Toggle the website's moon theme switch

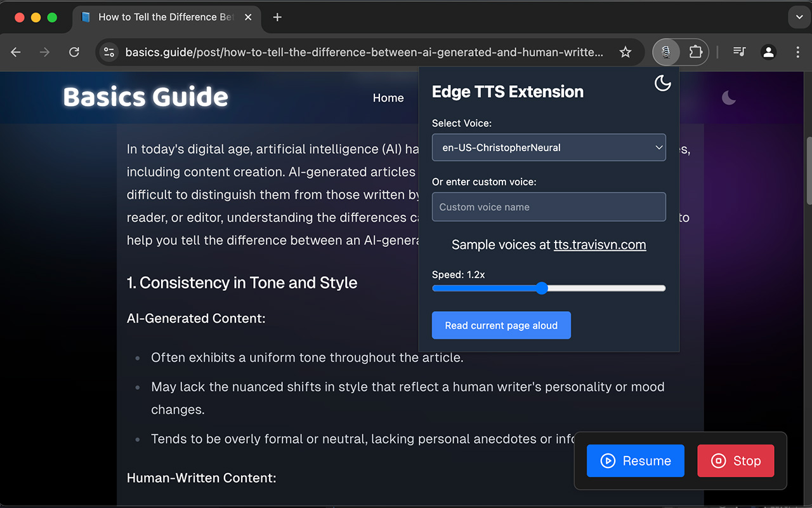click(x=729, y=98)
